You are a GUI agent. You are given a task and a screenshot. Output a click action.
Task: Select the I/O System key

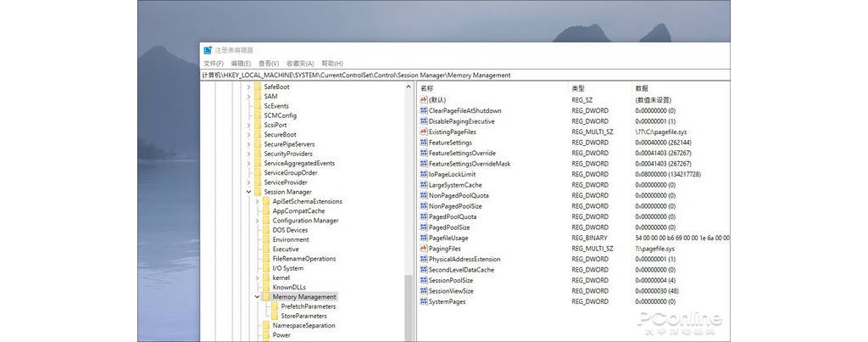click(x=288, y=268)
